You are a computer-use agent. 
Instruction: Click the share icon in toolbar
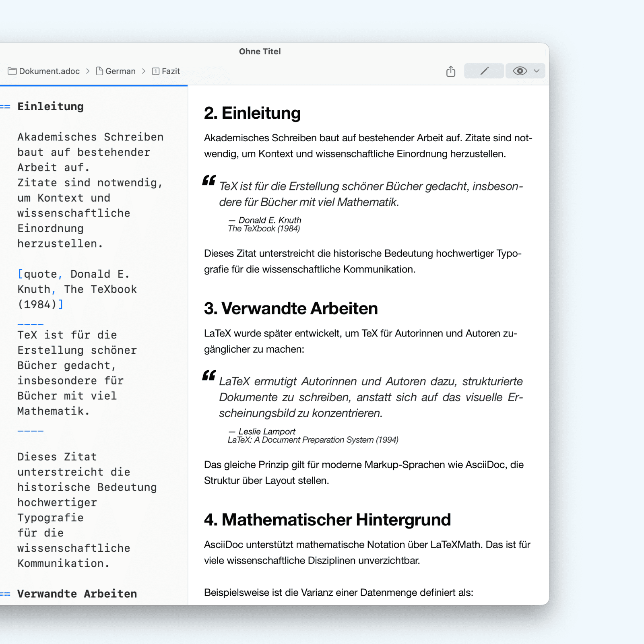pyautogui.click(x=450, y=71)
